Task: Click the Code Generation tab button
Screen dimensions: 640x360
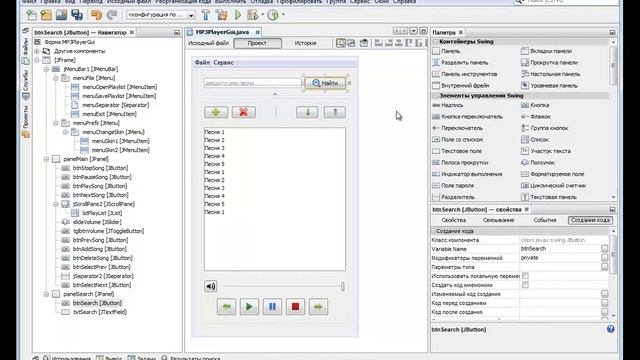Action: [590, 220]
